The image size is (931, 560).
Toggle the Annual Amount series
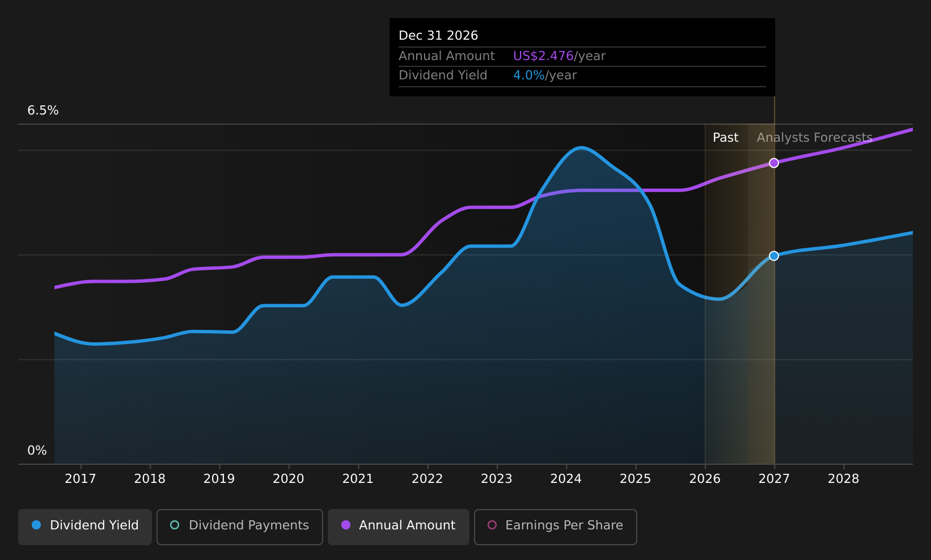(399, 527)
